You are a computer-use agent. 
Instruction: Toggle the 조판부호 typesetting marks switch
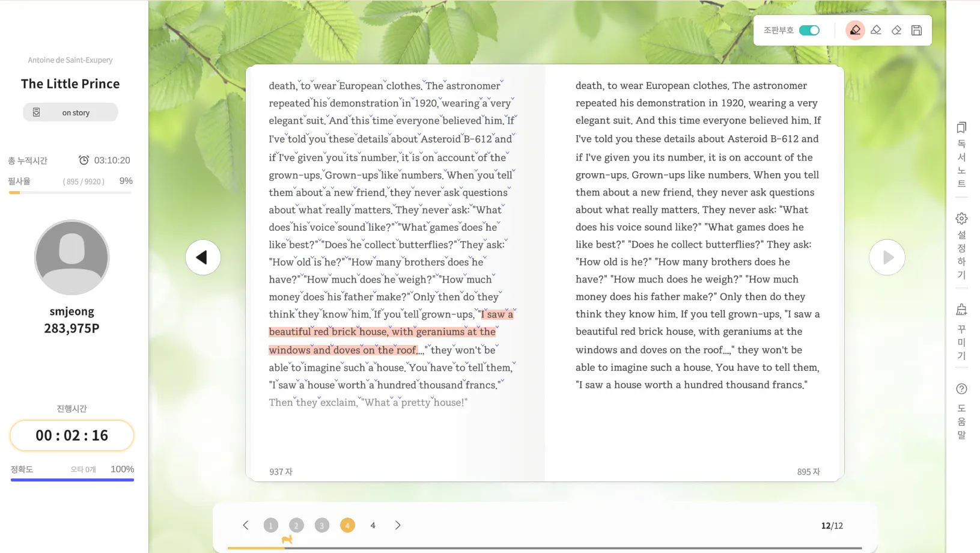809,30
